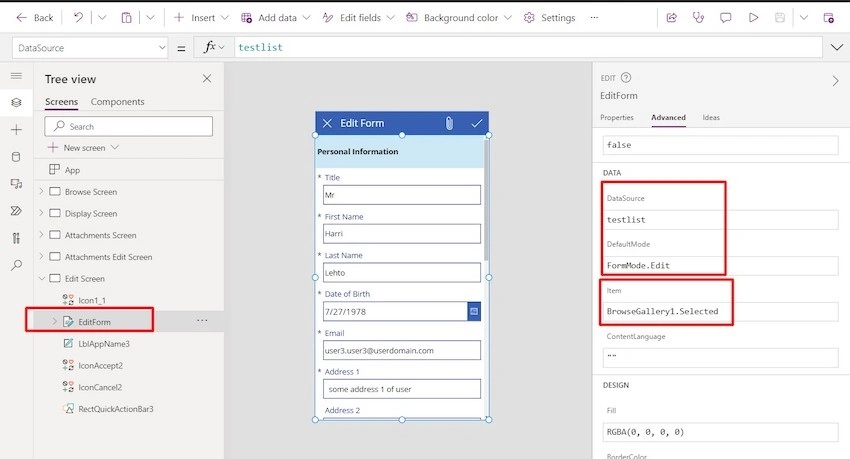
Task: Expand Attachments Edit Screen node
Action: tap(41, 256)
